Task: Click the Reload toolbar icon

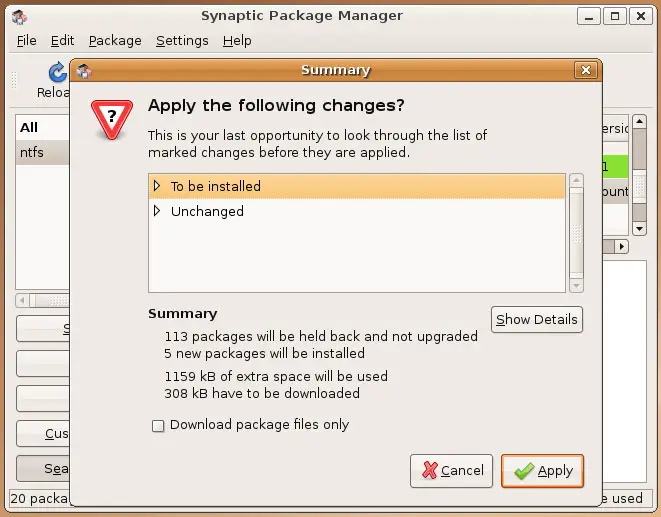Action: tap(58, 72)
